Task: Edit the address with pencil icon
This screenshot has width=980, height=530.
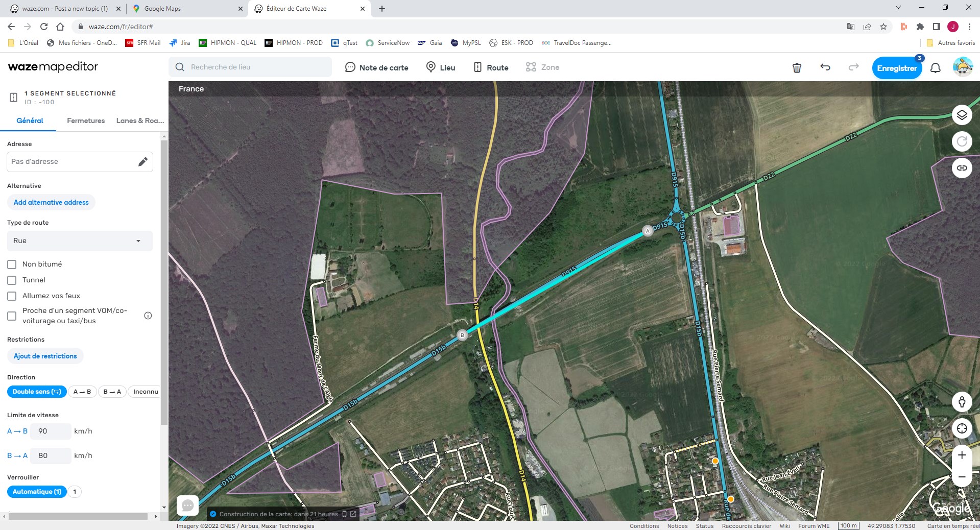Action: pos(142,162)
